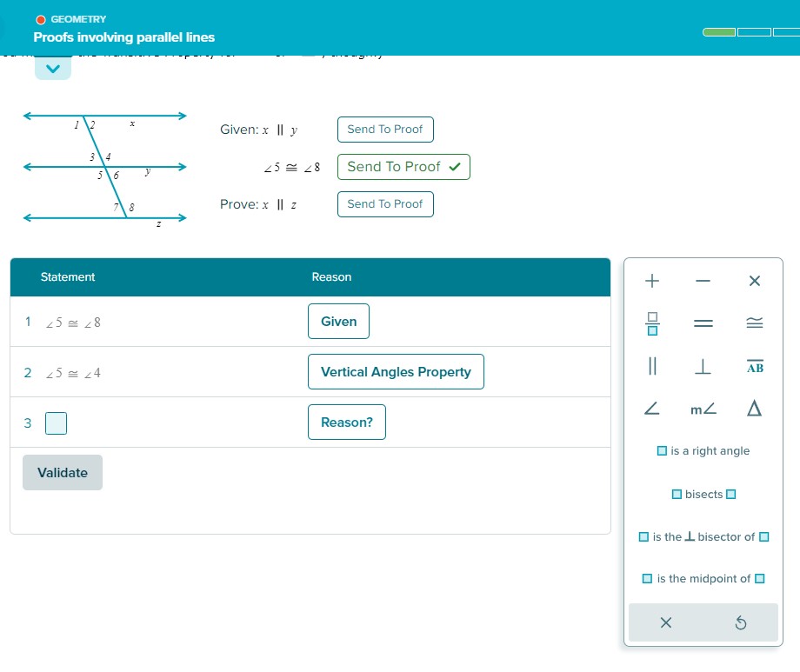Click the first progress segment at top right

pos(718,31)
